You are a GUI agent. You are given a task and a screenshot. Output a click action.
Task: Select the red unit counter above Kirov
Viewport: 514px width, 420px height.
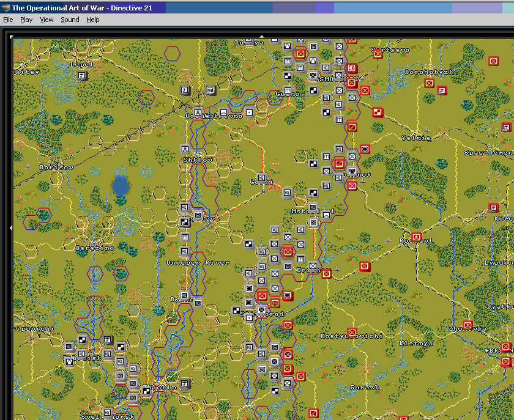click(x=493, y=207)
